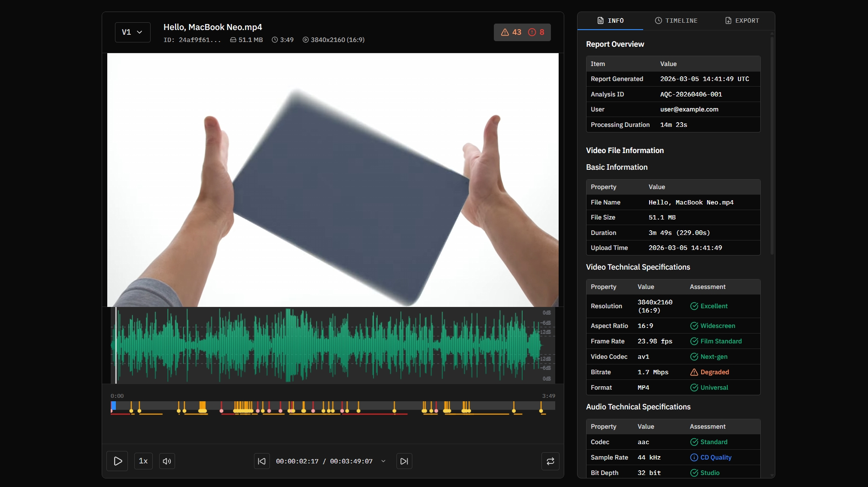Mute audio with the speaker icon
868x487 pixels.
[x=167, y=461]
